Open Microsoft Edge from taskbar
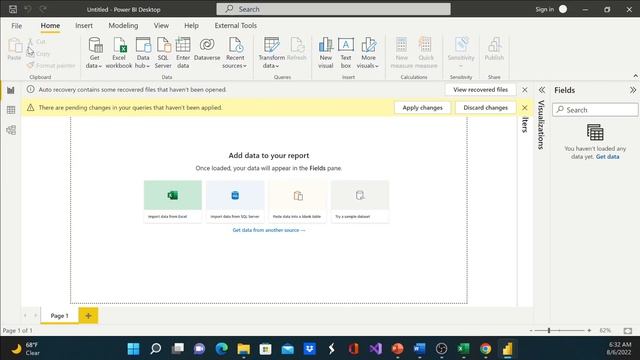Image resolution: width=640 pixels, height=360 pixels. click(222, 349)
